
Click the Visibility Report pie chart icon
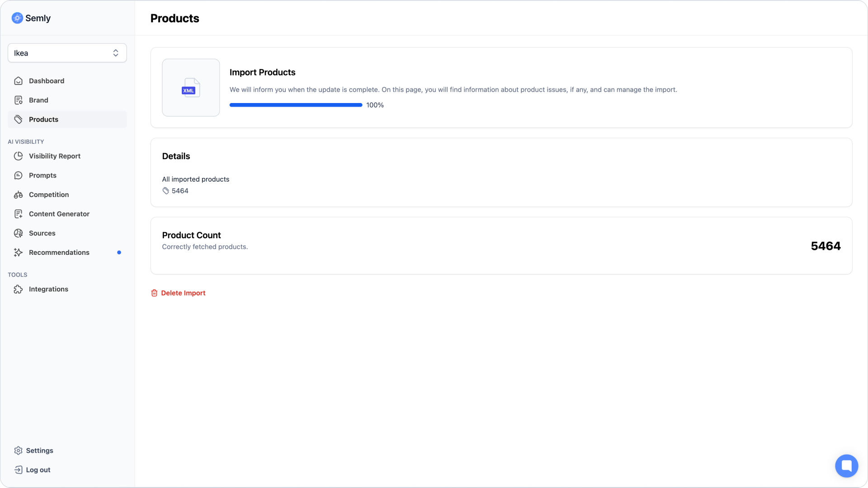click(18, 156)
